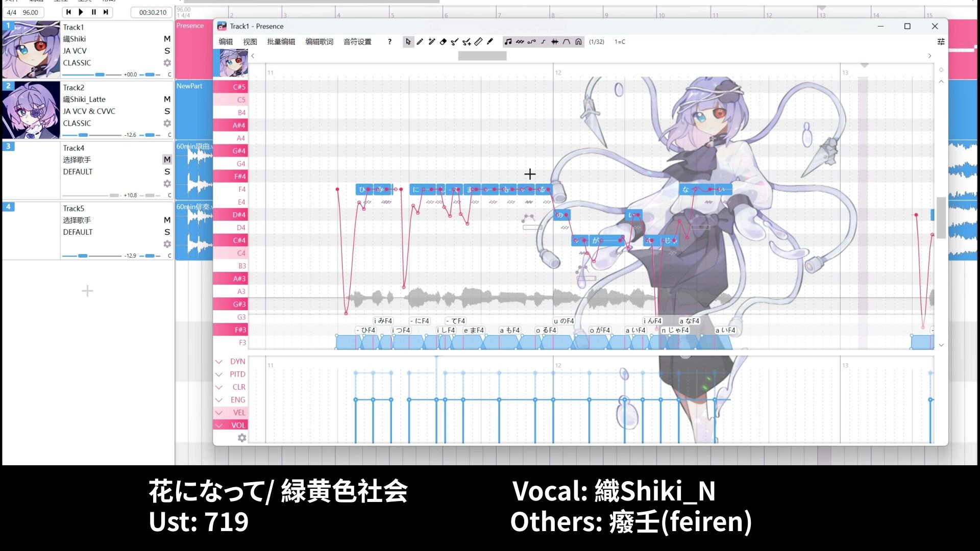This screenshot has height=551, width=980.
Task: Open the 批量编辑 menu
Action: pyautogui.click(x=281, y=42)
